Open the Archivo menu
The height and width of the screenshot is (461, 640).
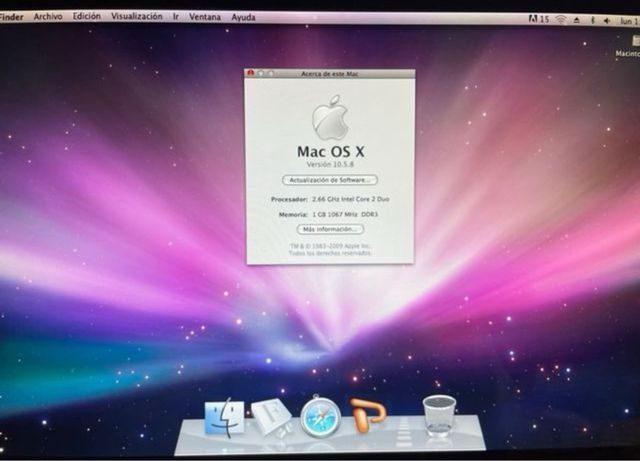coord(48,16)
